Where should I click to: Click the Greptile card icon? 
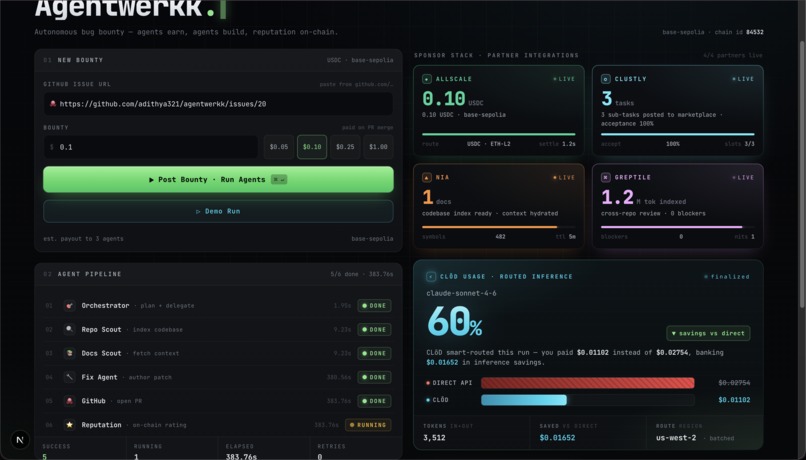coord(606,177)
